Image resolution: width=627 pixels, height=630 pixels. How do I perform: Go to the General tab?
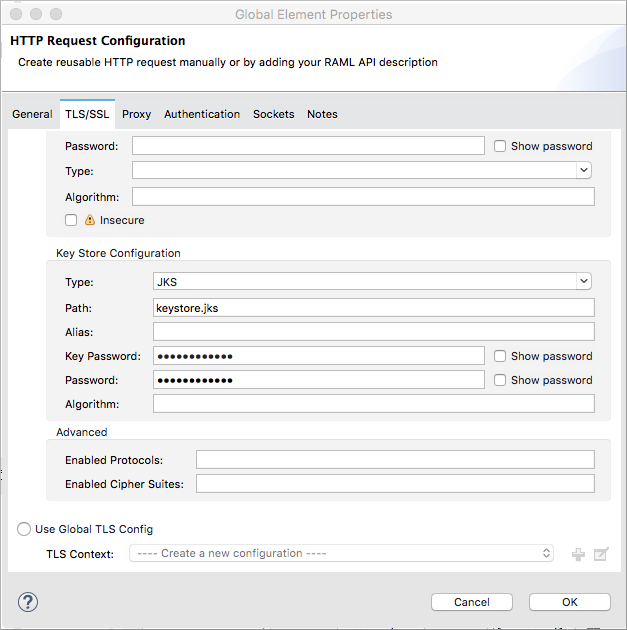(x=32, y=114)
